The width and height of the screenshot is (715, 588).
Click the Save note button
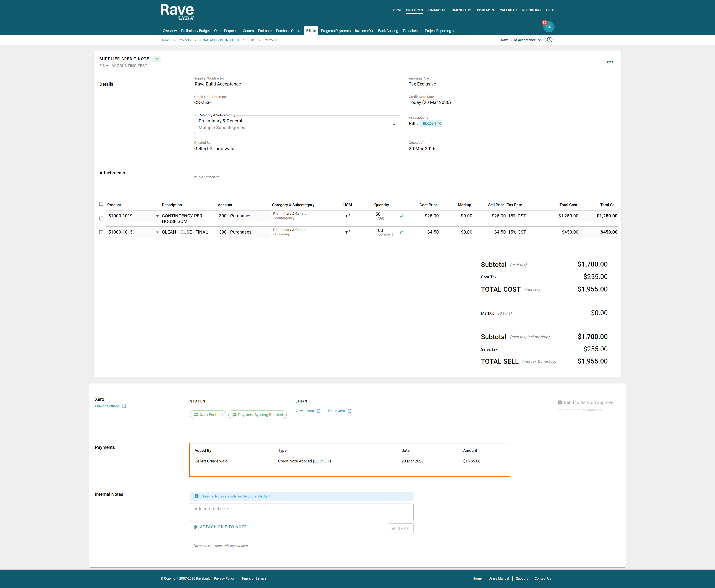[400, 528]
